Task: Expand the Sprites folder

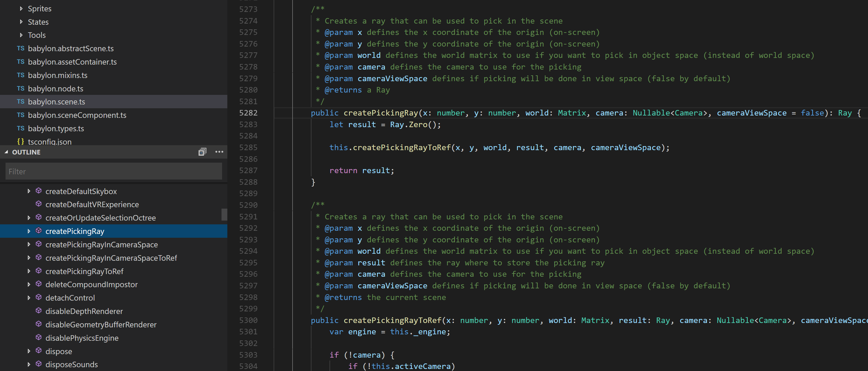Action: point(21,8)
